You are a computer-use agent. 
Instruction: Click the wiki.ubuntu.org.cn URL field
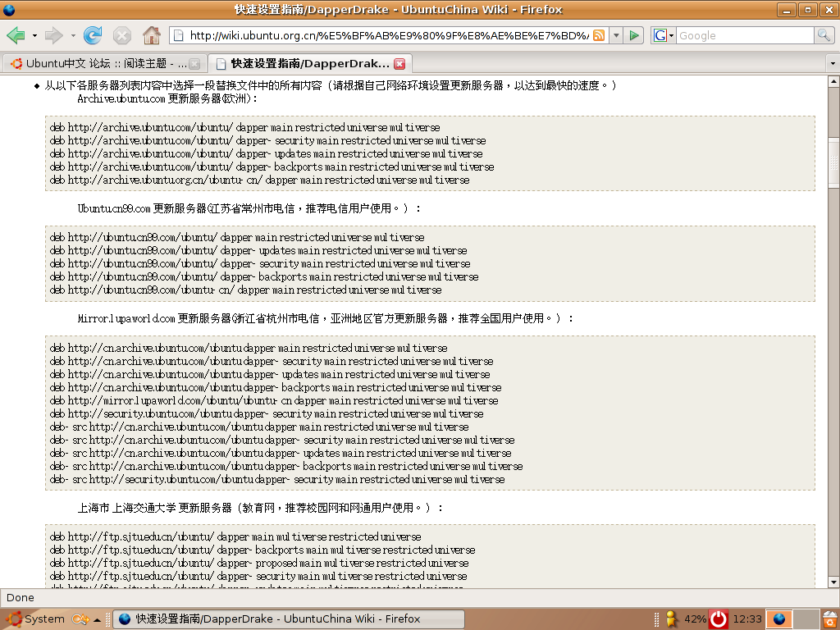389,36
